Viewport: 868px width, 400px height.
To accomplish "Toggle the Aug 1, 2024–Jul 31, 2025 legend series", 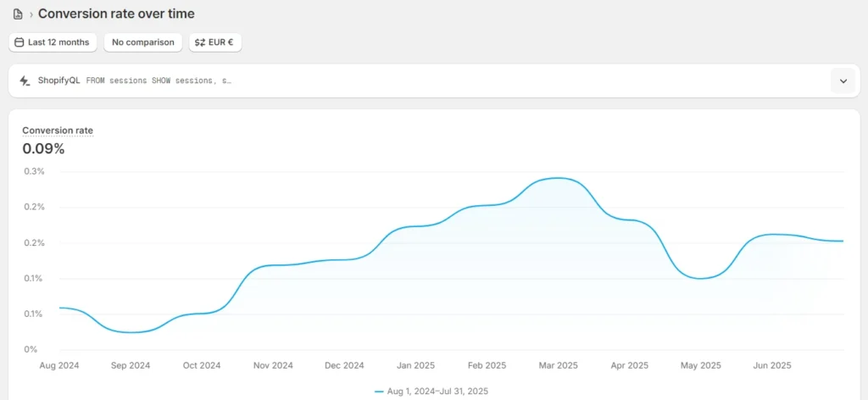I will point(437,391).
